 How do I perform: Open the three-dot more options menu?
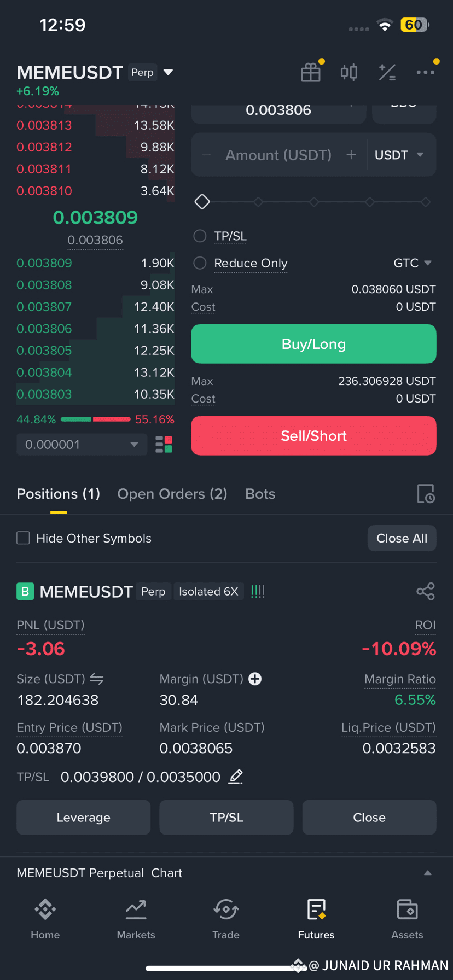pyautogui.click(x=425, y=72)
